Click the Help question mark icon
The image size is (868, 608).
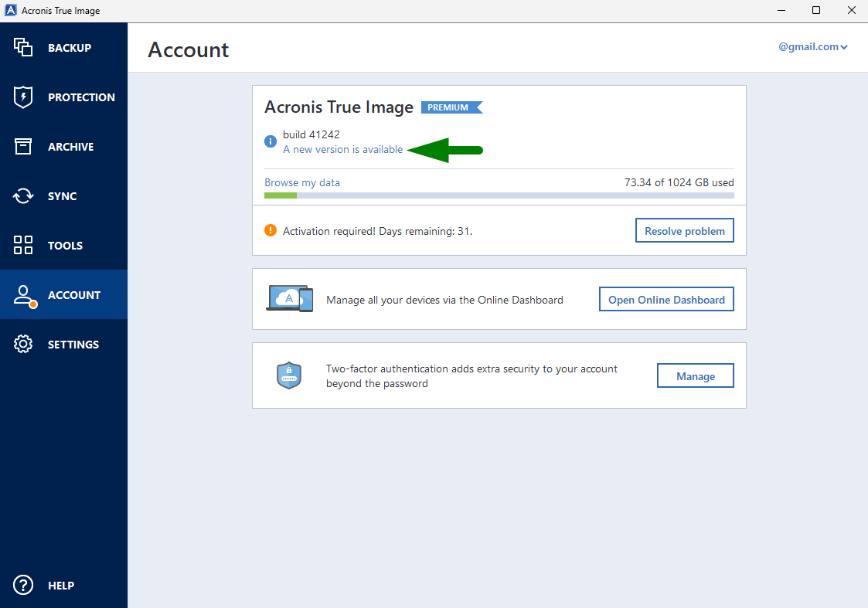click(23, 585)
